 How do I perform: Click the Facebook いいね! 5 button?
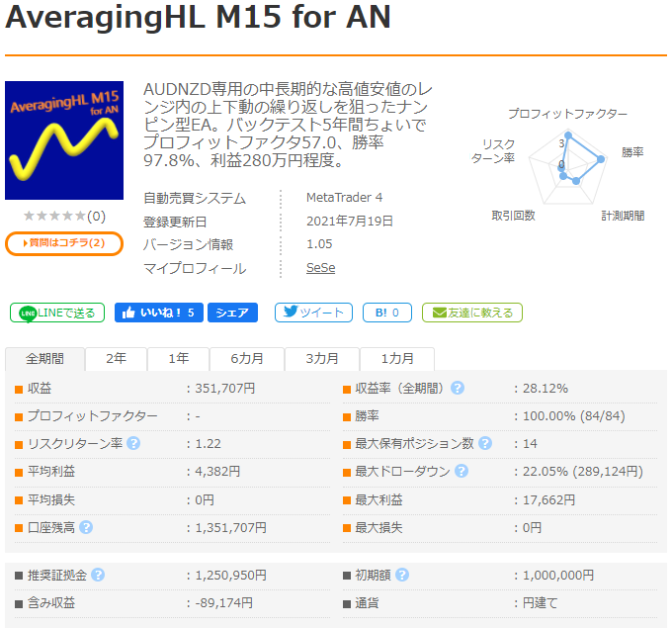coord(158,313)
